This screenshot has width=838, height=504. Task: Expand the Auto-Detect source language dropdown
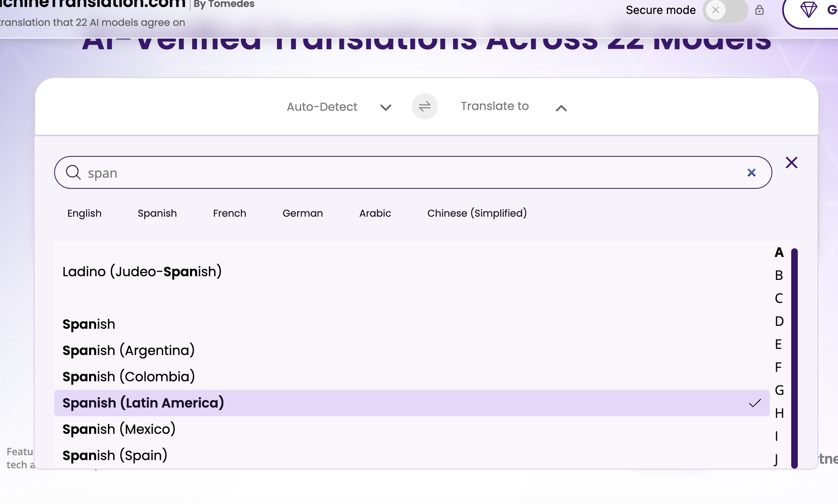click(x=322, y=107)
